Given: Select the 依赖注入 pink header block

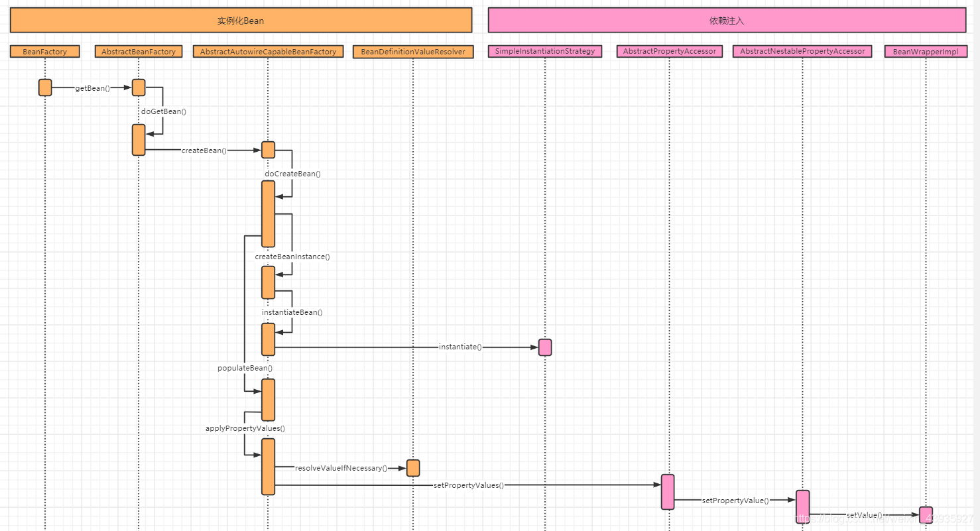Looking at the screenshot, I should (x=727, y=21).
